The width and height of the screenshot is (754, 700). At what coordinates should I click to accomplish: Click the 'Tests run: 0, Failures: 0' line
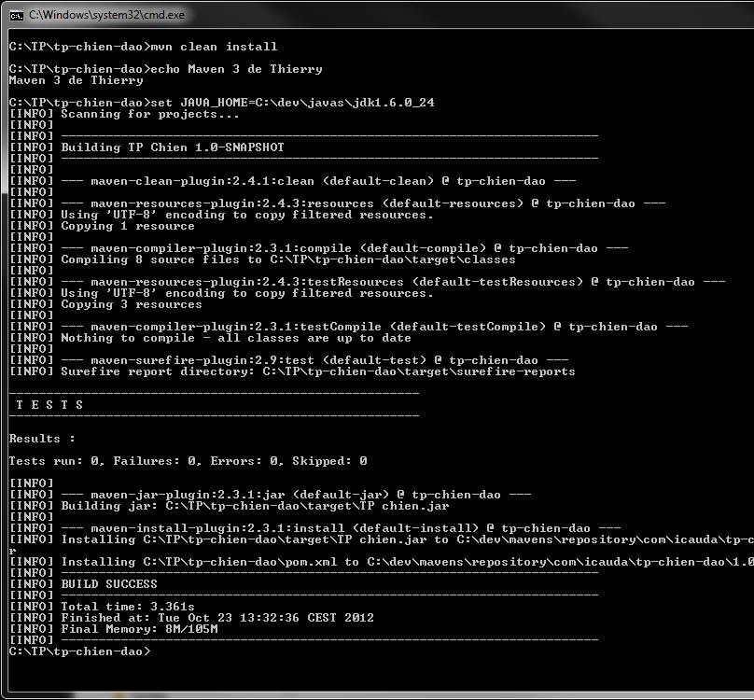tap(188, 461)
